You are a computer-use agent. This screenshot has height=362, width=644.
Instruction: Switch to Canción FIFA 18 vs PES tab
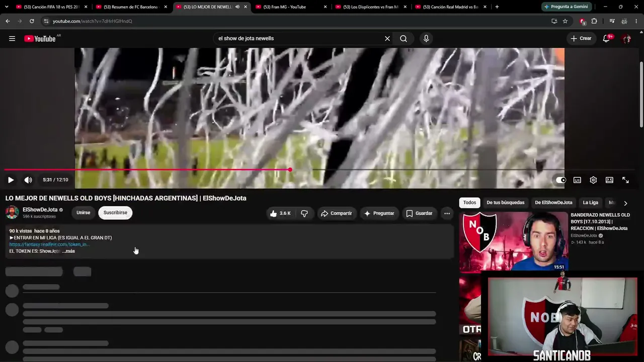[x=52, y=7]
